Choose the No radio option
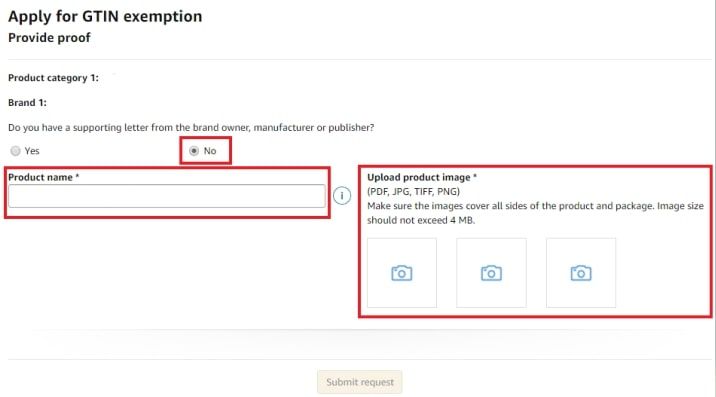 (x=194, y=151)
